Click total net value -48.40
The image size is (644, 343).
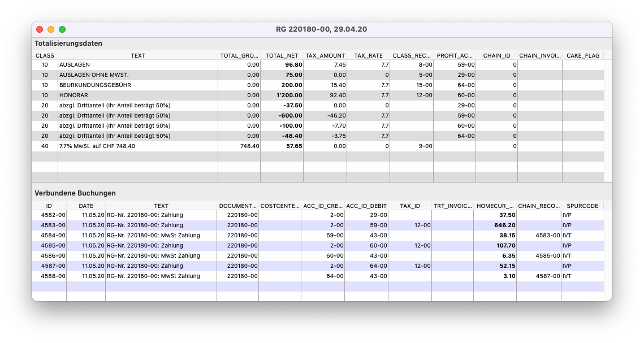[x=292, y=136]
